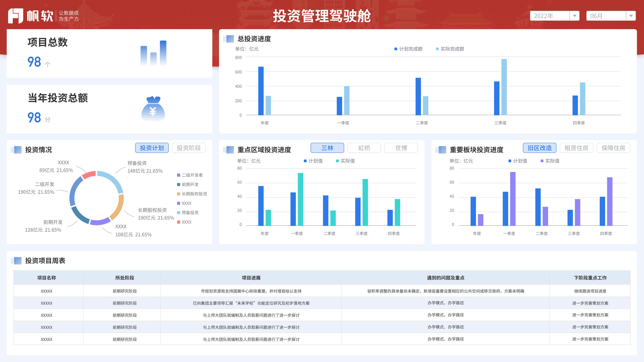Toggle 长期股权投资 legend item in donut chart
The width and height of the screenshot is (644, 362).
coord(192,194)
